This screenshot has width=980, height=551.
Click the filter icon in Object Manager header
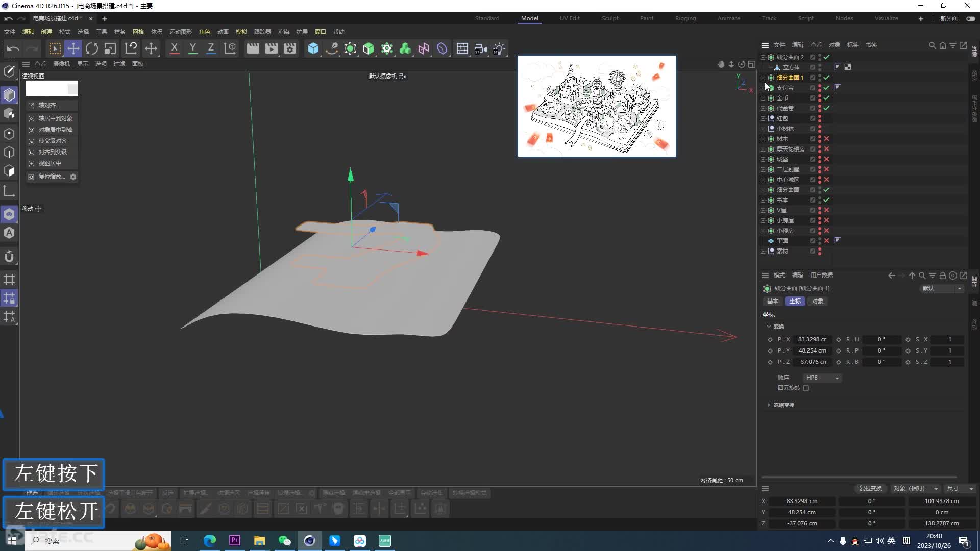pos(952,45)
